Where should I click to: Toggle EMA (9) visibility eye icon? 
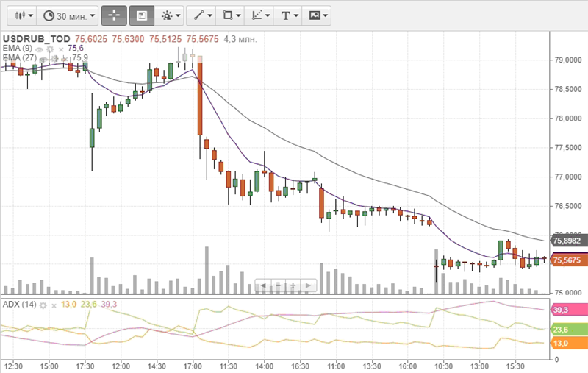[39, 49]
